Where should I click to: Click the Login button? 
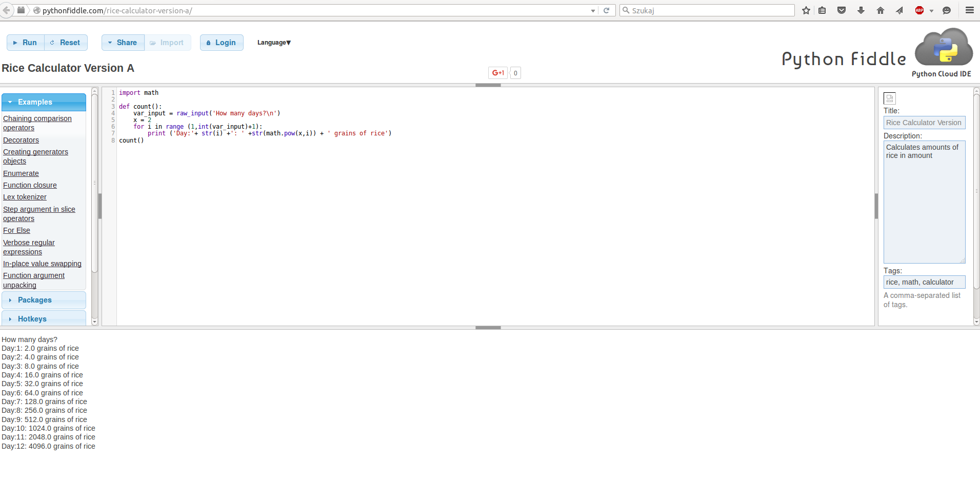pos(222,43)
